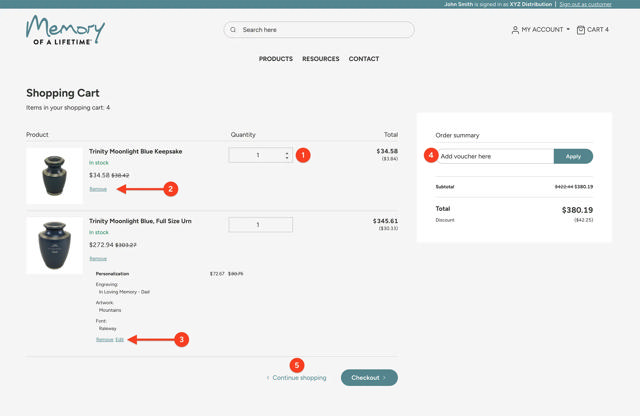Click the Full Size Urn total $345.61
Image resolution: width=640 pixels, height=416 pixels.
tap(385, 221)
